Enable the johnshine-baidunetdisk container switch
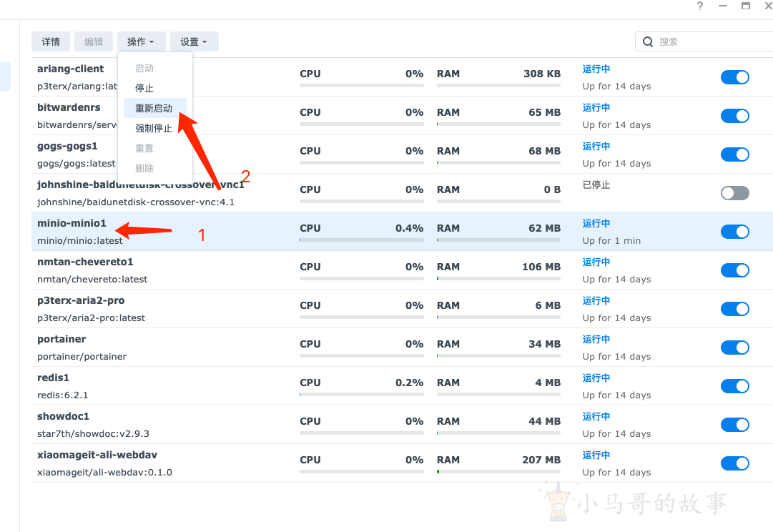The height and width of the screenshot is (532, 773). [735, 193]
